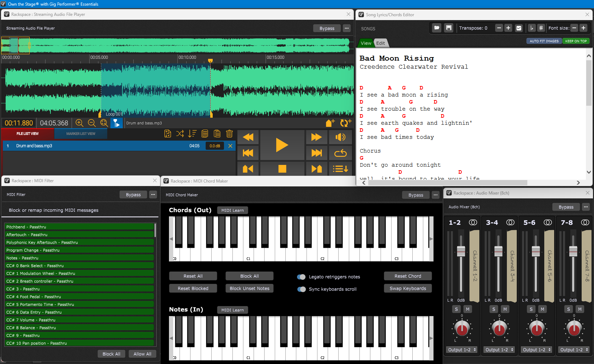Open a song file in Lyrics/Chords Editor
This screenshot has width=594, height=364.
[x=437, y=28]
